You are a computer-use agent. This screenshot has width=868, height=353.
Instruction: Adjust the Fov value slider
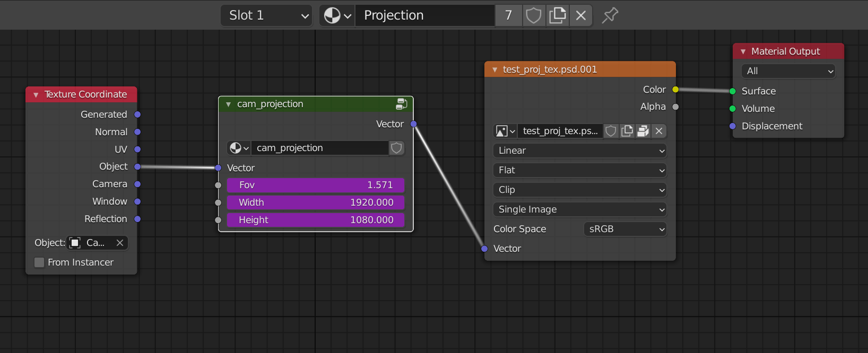point(316,185)
